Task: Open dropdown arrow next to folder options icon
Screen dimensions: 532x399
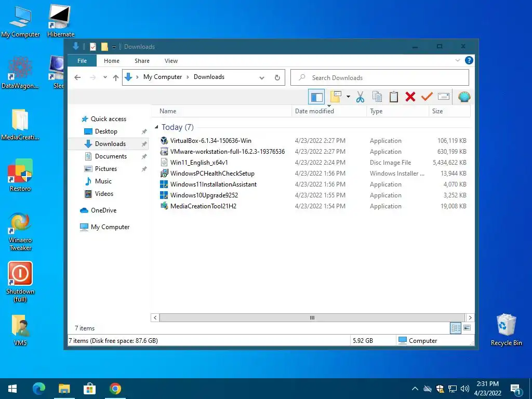Action: [x=348, y=97]
